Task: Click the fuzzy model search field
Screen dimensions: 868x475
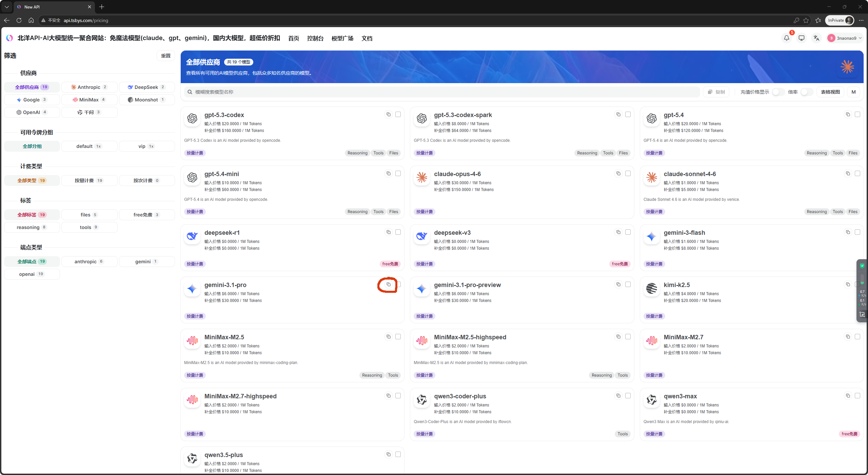Action: [441, 92]
